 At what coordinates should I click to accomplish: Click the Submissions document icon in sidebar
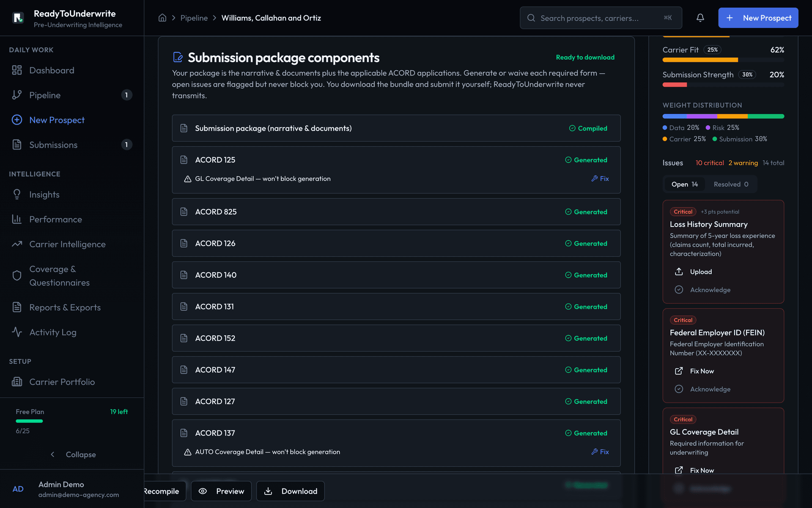tap(17, 145)
